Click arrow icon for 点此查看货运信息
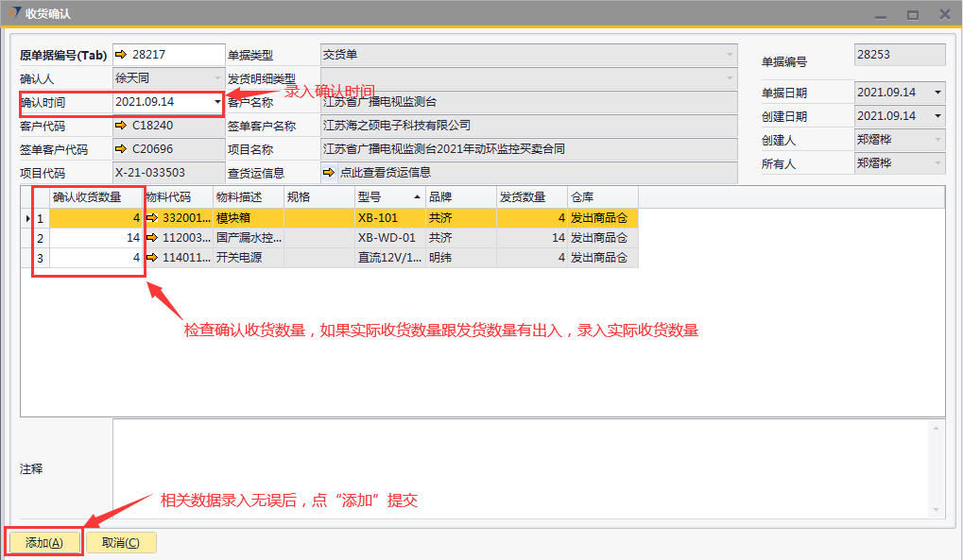Image resolution: width=963 pixels, height=560 pixels. click(x=329, y=173)
